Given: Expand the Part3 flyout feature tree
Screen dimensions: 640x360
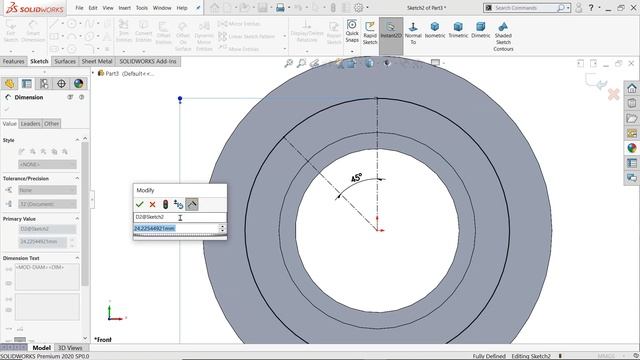Looking at the screenshot, I should pyautogui.click(x=93, y=73).
